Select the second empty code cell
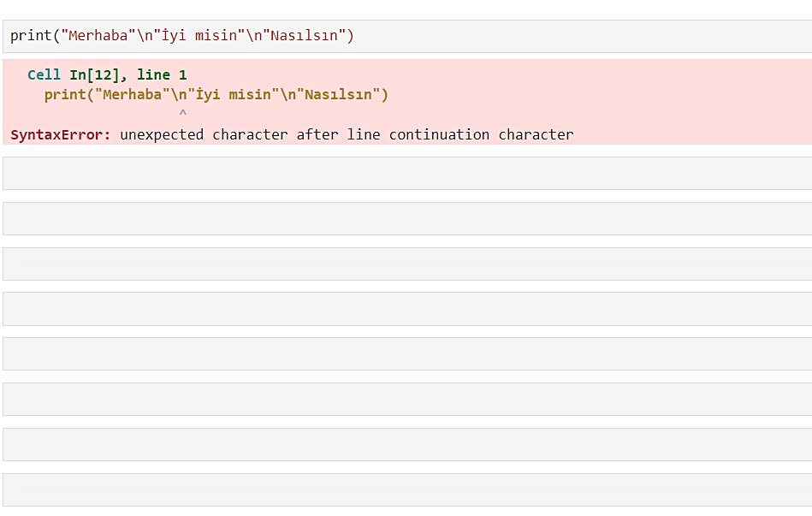The image size is (812, 516). pyautogui.click(x=406, y=218)
